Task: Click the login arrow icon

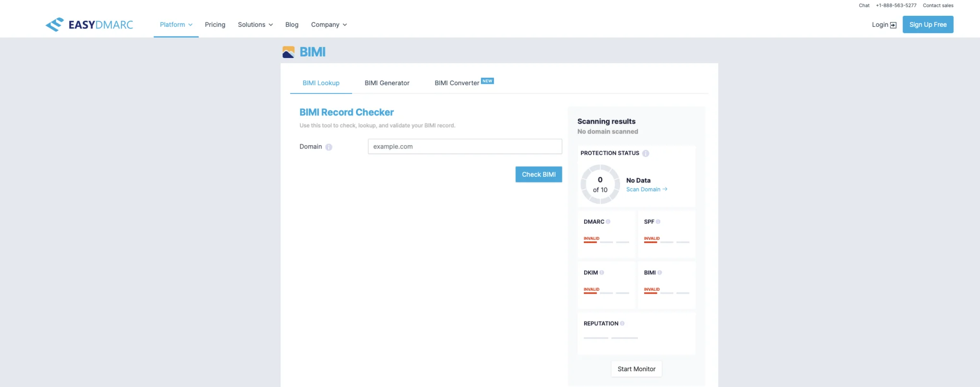Action: pos(893,25)
